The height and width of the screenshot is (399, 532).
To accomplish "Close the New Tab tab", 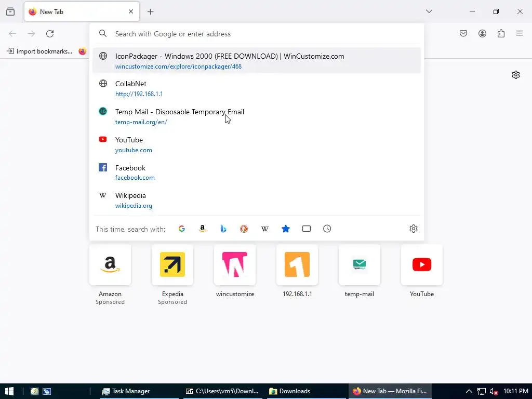I will pyautogui.click(x=131, y=11).
